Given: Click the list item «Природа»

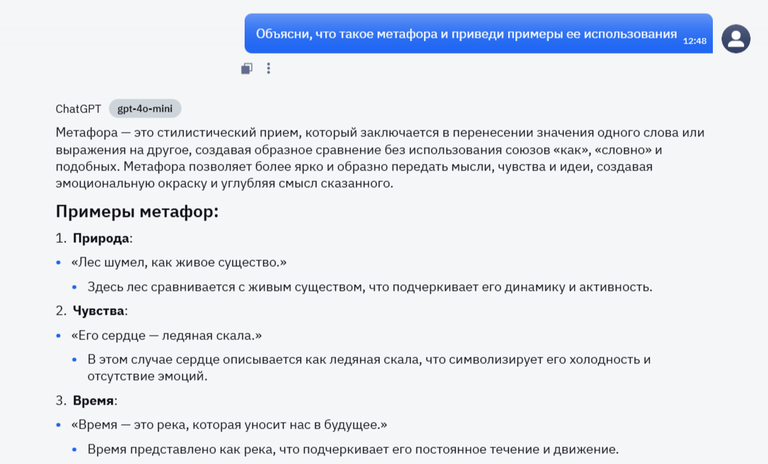Looking at the screenshot, I should [101, 239].
